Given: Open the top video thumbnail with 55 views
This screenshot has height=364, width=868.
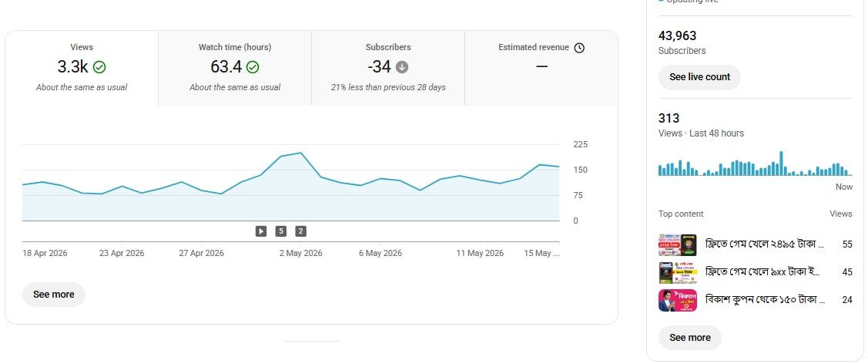Looking at the screenshot, I should coord(678,244).
